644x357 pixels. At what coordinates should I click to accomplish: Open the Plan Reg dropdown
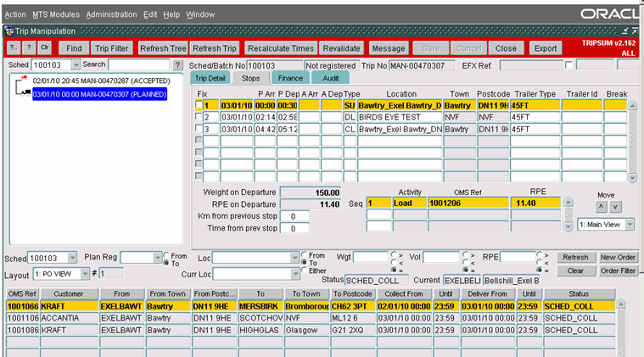(158, 258)
